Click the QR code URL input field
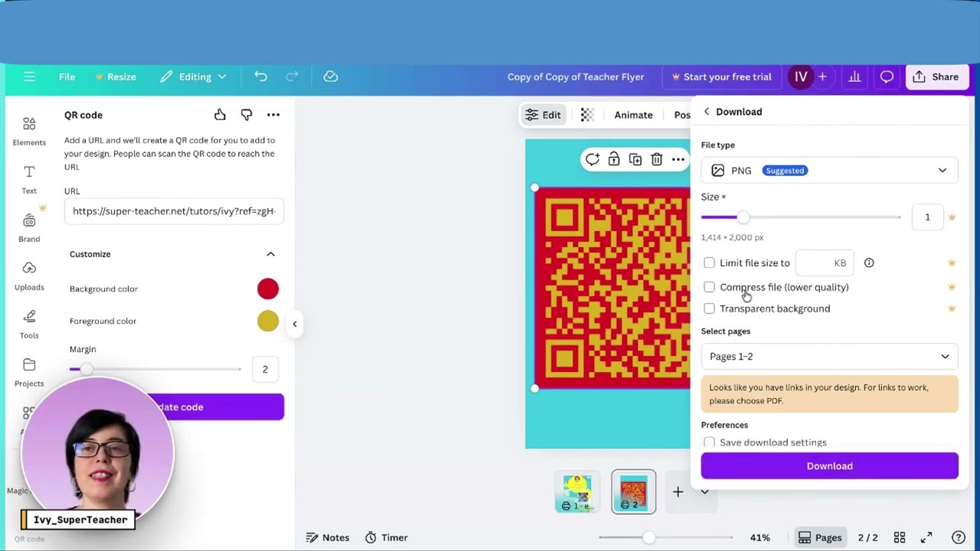The image size is (980, 551). [x=174, y=211]
